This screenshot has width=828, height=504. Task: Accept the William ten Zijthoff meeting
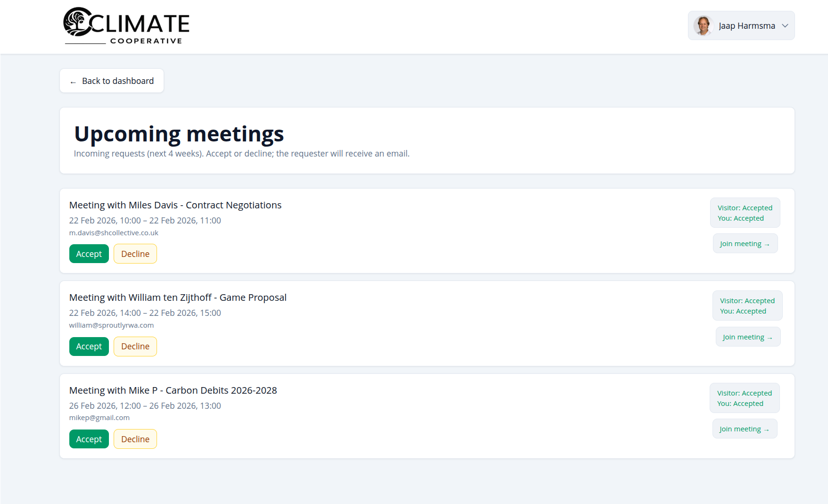pos(89,347)
